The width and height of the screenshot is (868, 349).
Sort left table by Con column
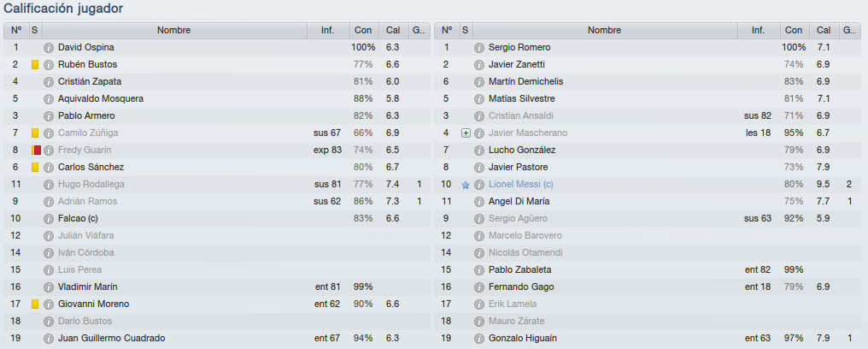(x=364, y=31)
